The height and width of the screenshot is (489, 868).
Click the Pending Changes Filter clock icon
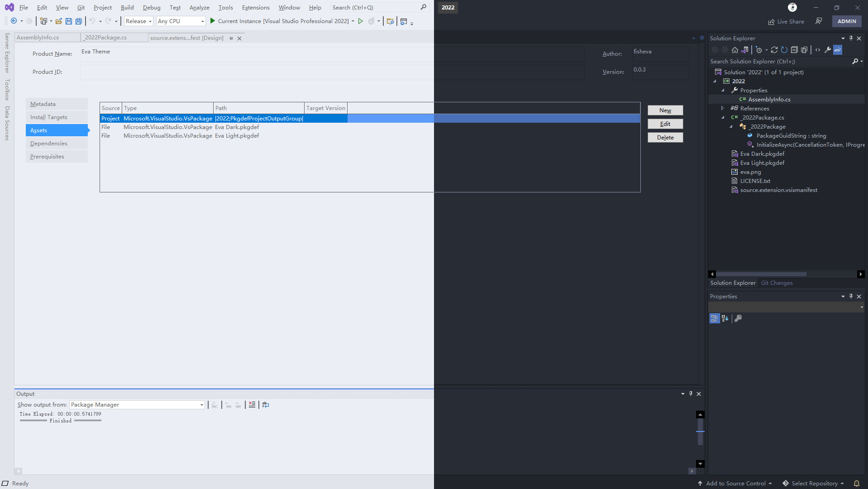coord(759,50)
